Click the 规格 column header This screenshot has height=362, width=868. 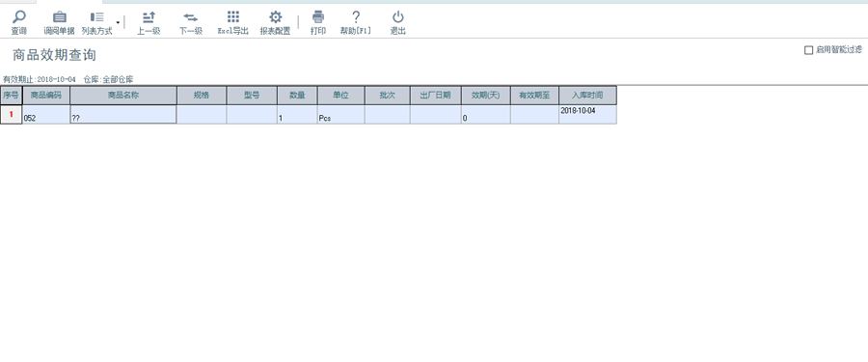(202, 96)
